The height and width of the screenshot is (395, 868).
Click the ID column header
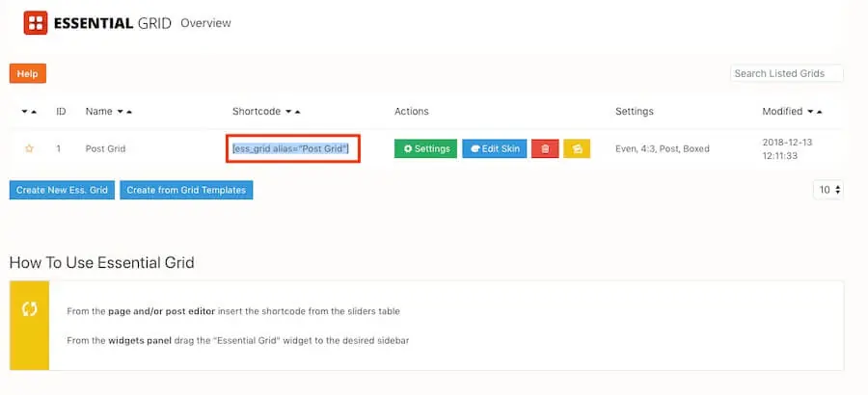(61, 111)
